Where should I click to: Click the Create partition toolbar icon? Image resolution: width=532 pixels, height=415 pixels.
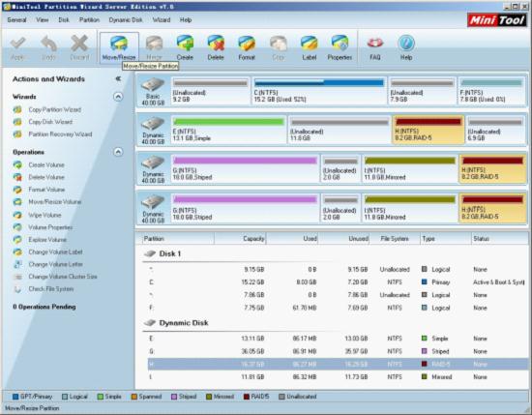click(185, 44)
